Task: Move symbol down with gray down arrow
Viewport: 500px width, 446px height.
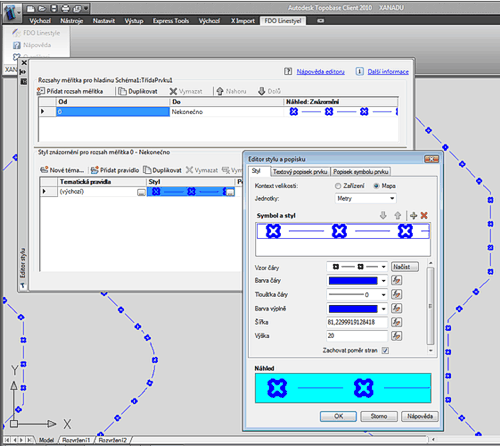Action: [x=383, y=215]
